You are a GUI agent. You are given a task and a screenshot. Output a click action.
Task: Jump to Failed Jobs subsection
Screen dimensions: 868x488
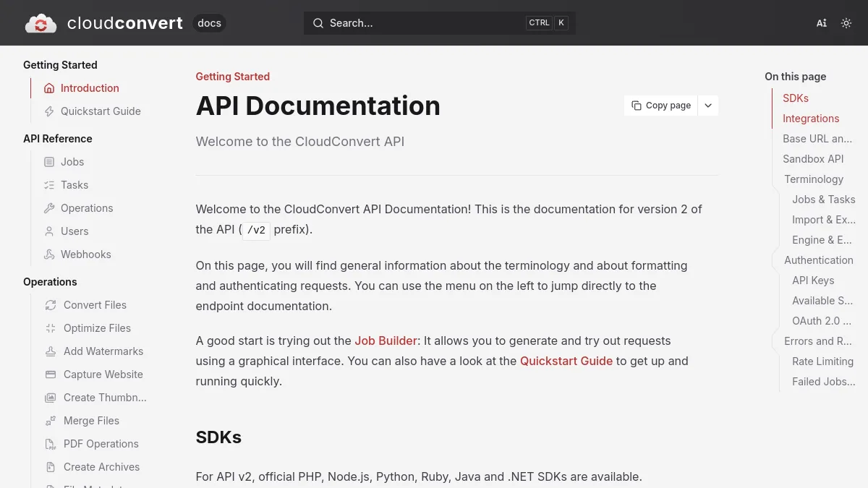(824, 382)
